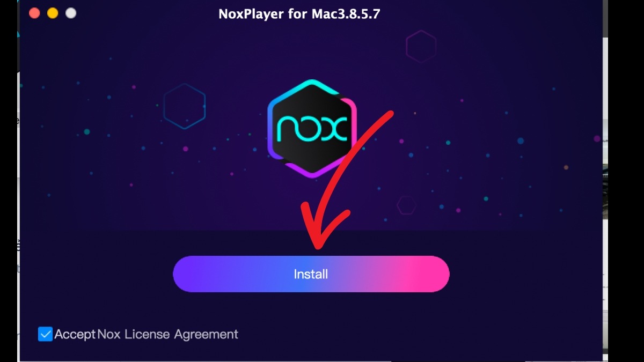
Task: Click the dark title bar beside the title
Action: point(483,14)
